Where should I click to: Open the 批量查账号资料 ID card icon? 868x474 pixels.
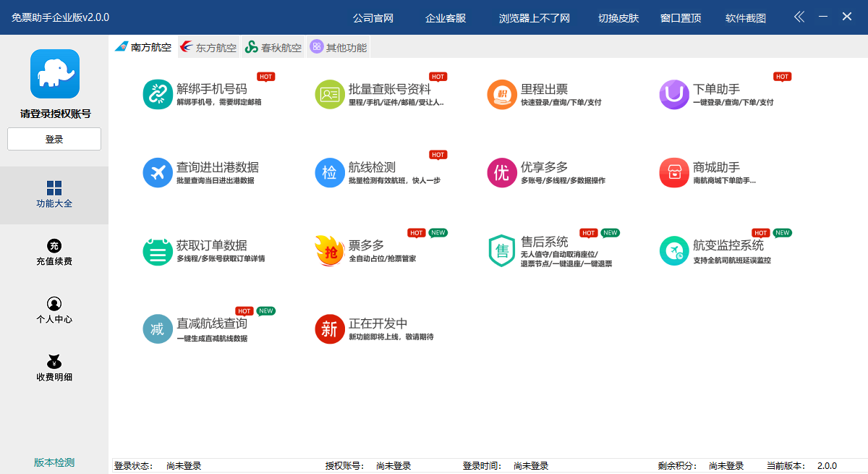pyautogui.click(x=329, y=95)
